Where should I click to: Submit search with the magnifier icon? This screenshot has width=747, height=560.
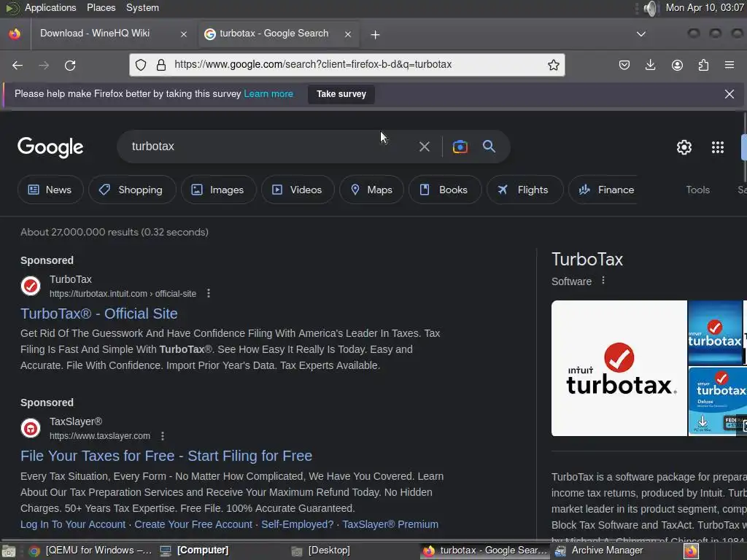point(489,146)
